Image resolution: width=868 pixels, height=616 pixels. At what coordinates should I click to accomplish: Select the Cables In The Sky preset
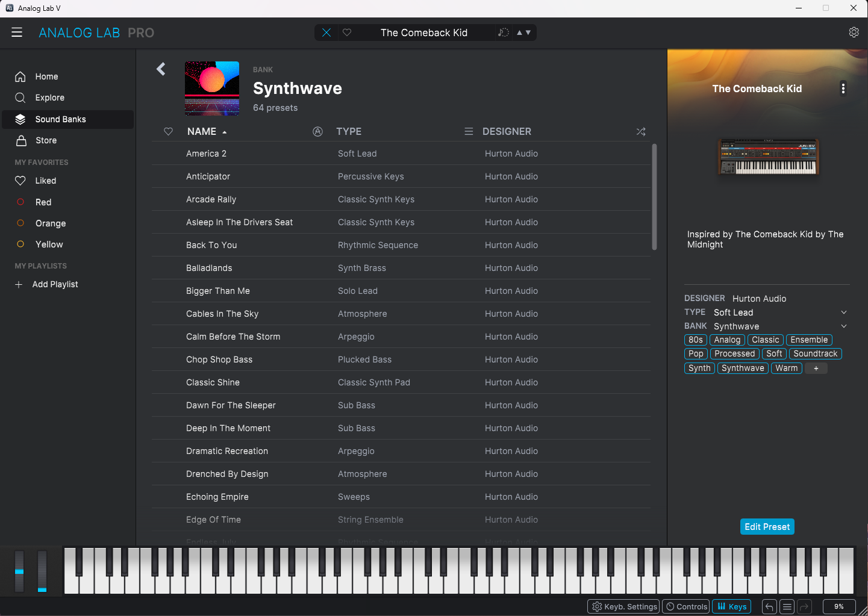tap(401, 314)
